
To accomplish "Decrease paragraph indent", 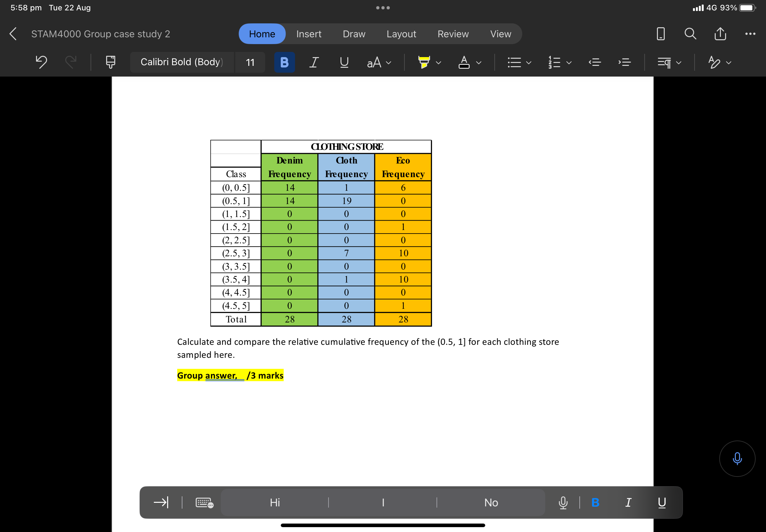I will pos(595,62).
